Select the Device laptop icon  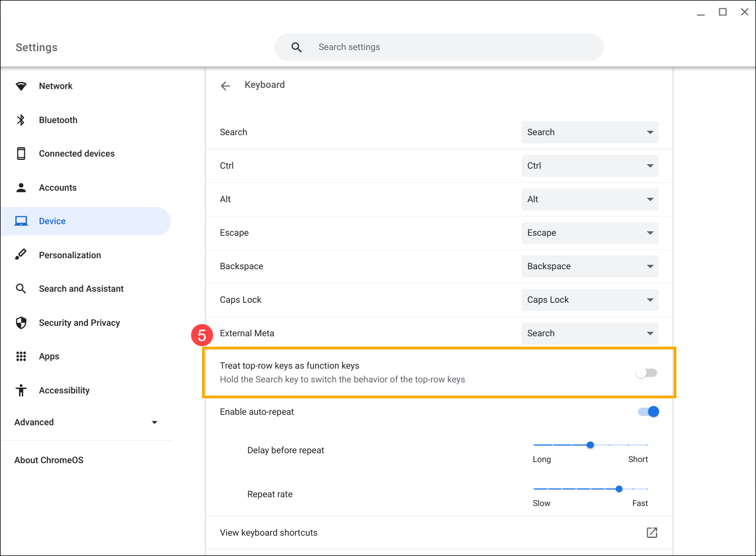coord(21,221)
